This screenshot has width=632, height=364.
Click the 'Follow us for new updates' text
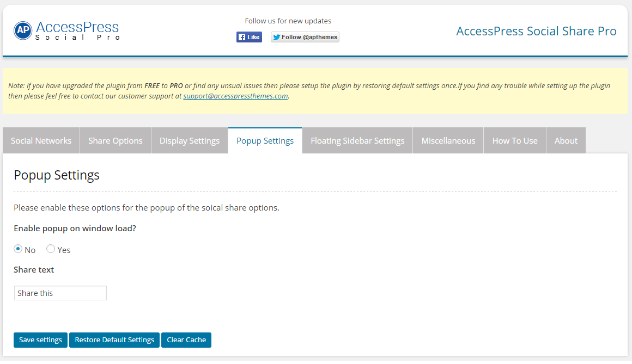(288, 21)
